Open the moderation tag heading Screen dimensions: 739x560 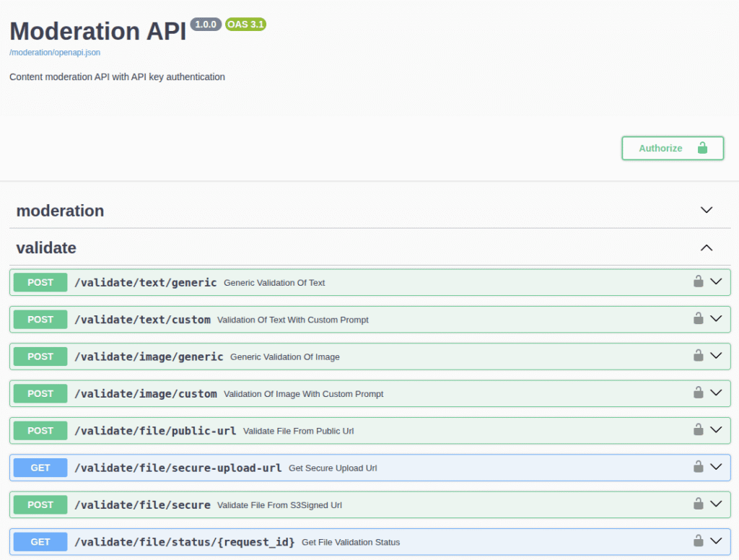tap(60, 211)
